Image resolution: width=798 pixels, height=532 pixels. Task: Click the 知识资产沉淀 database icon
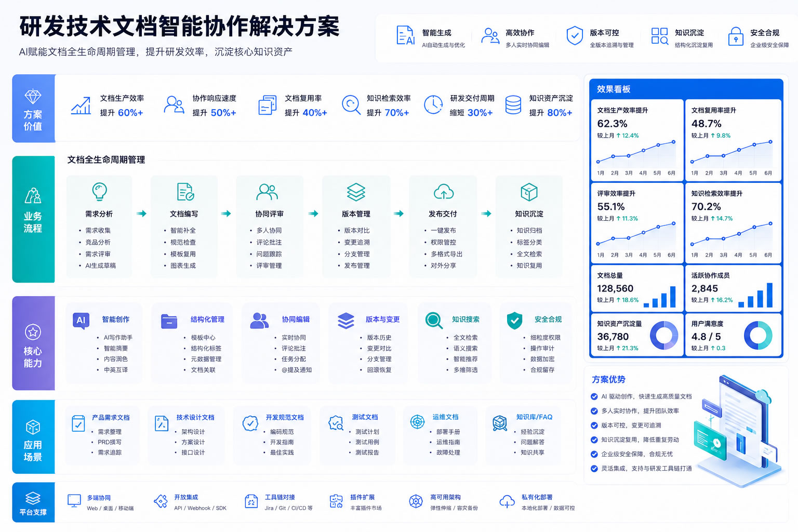point(513,104)
